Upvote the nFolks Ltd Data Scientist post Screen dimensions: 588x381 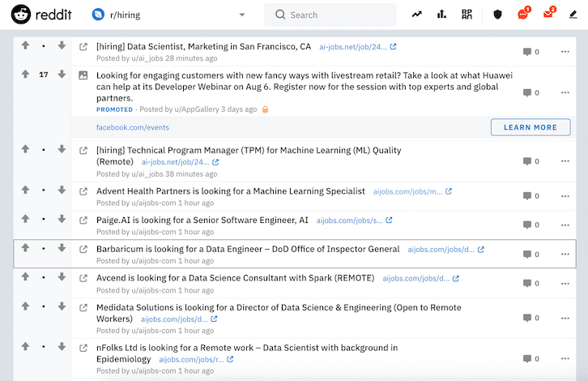pos(25,346)
